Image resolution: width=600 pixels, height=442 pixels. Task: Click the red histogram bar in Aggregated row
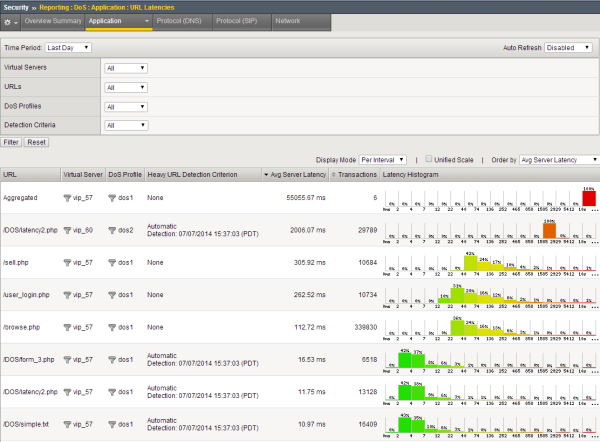tap(589, 199)
